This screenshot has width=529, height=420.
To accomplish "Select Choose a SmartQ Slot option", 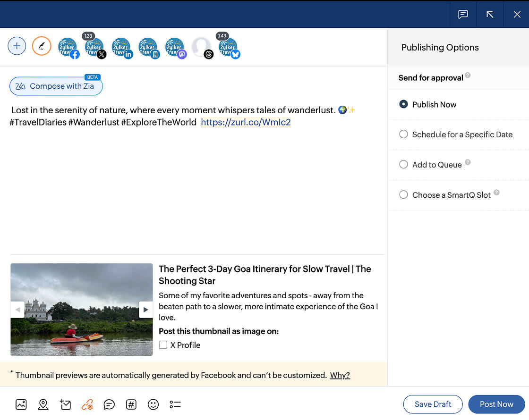I will (444, 195).
